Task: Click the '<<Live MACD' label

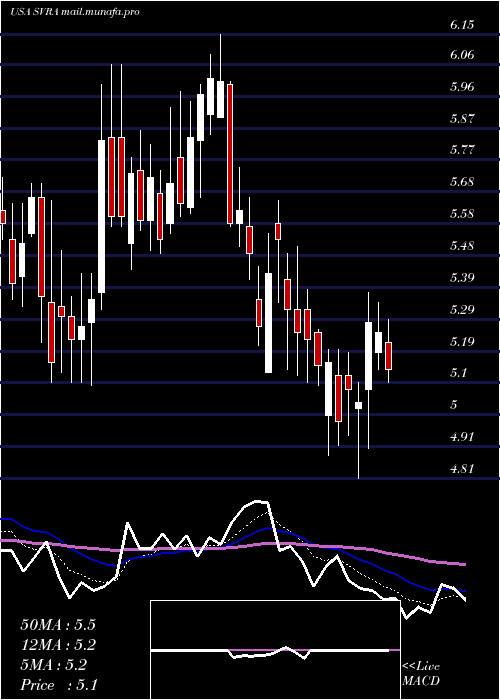Action: point(421,673)
